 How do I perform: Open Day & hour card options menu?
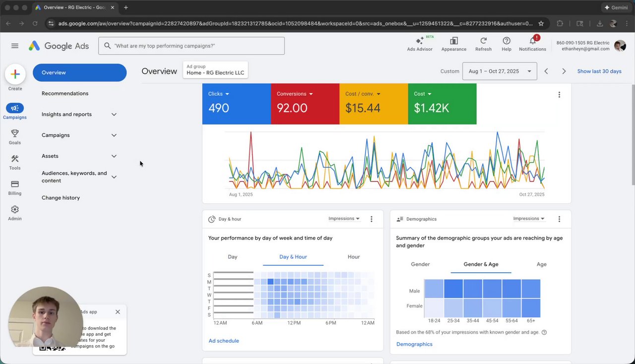tap(372, 219)
